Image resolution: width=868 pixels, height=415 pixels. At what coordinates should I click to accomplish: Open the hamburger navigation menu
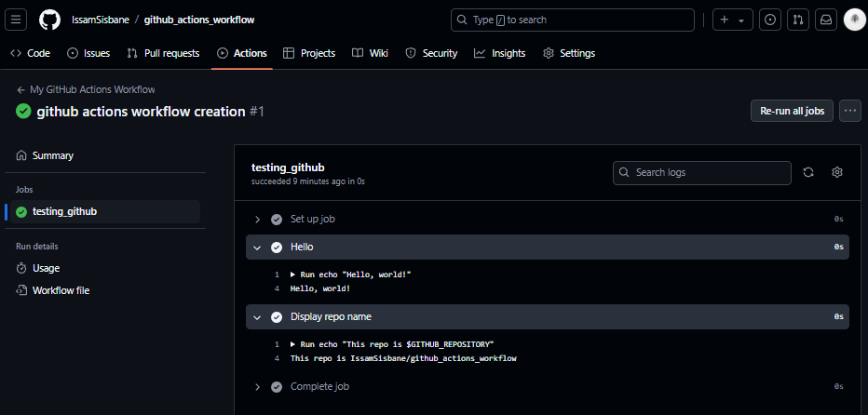(16, 20)
